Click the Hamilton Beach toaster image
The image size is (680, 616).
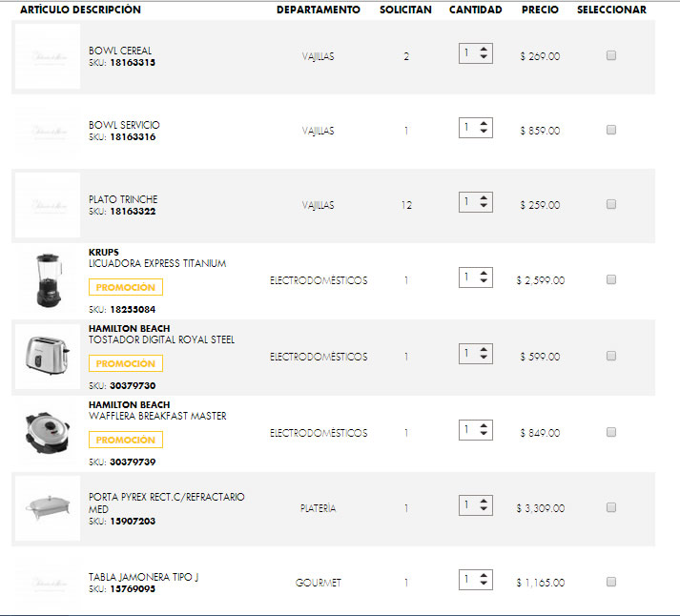48,355
